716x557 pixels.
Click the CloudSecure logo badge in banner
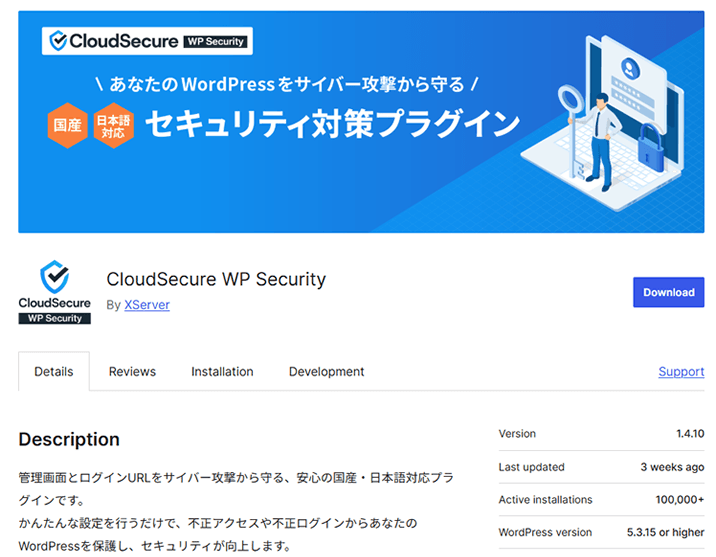click(x=147, y=41)
